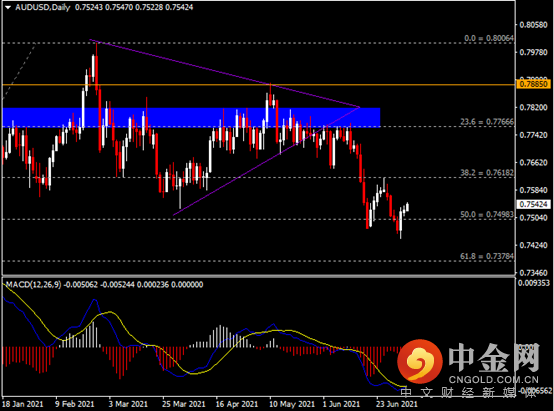The width and height of the screenshot is (554, 411).
Task: Select the 23 Jun 2021 date marker
Action: (x=396, y=404)
